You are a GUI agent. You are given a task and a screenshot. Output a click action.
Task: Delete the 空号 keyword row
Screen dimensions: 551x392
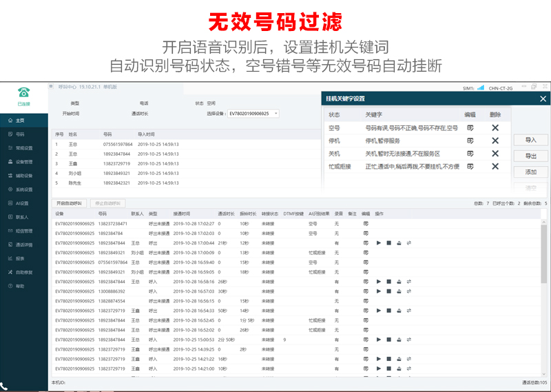click(495, 127)
